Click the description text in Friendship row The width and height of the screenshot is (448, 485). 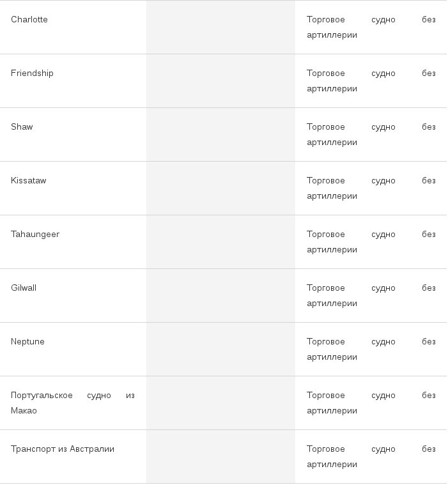[371, 81]
